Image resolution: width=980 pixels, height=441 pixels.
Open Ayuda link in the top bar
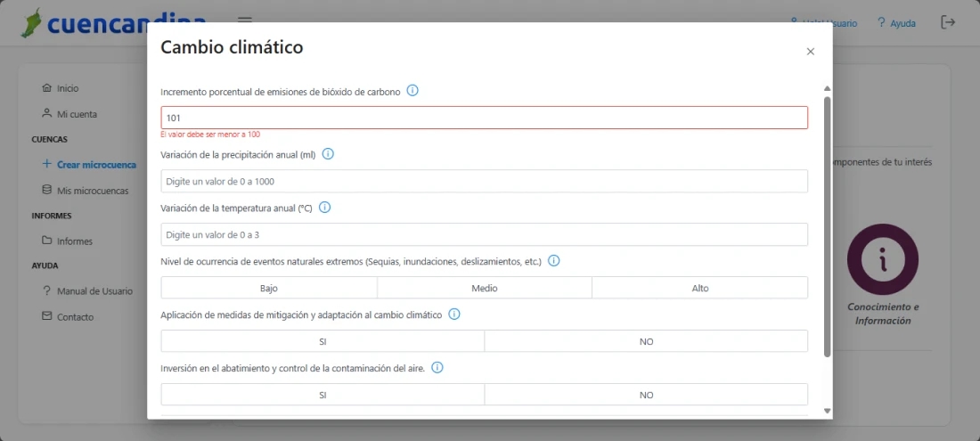pos(896,23)
